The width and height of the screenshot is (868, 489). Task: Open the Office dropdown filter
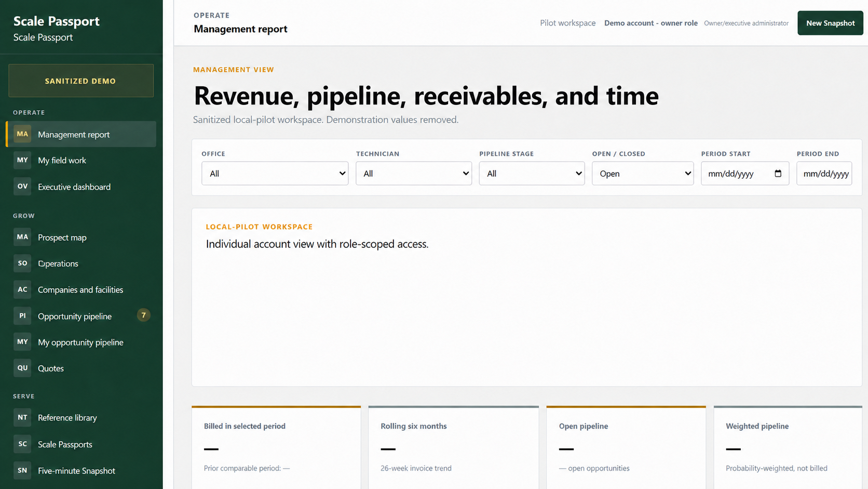[275, 174]
